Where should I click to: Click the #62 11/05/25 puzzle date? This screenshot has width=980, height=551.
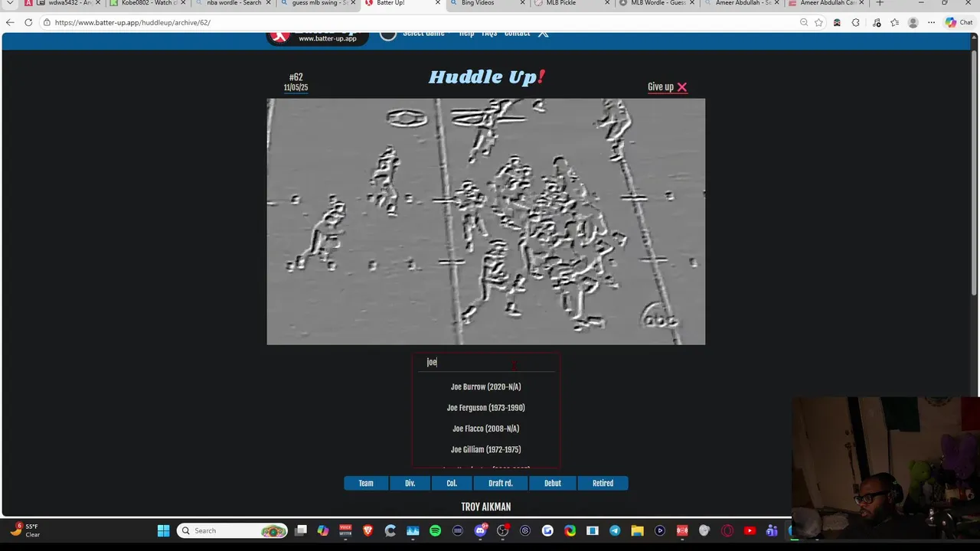(x=296, y=82)
